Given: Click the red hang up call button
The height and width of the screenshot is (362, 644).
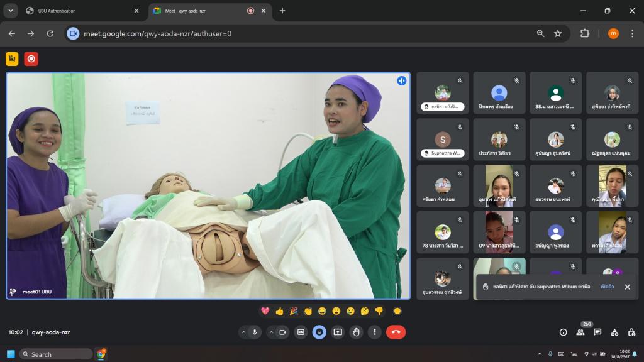Looking at the screenshot, I should pos(396,332).
